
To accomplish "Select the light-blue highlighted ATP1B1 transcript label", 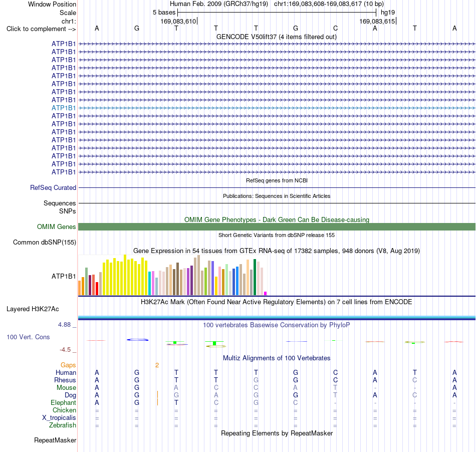I will 64,108.
